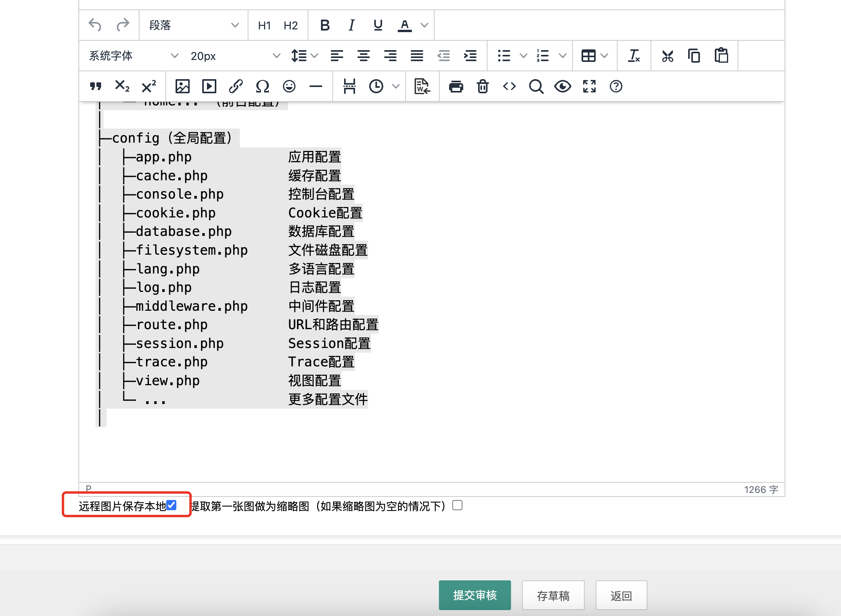Open the text color dropdown arrow
The height and width of the screenshot is (616, 841).
424,25
